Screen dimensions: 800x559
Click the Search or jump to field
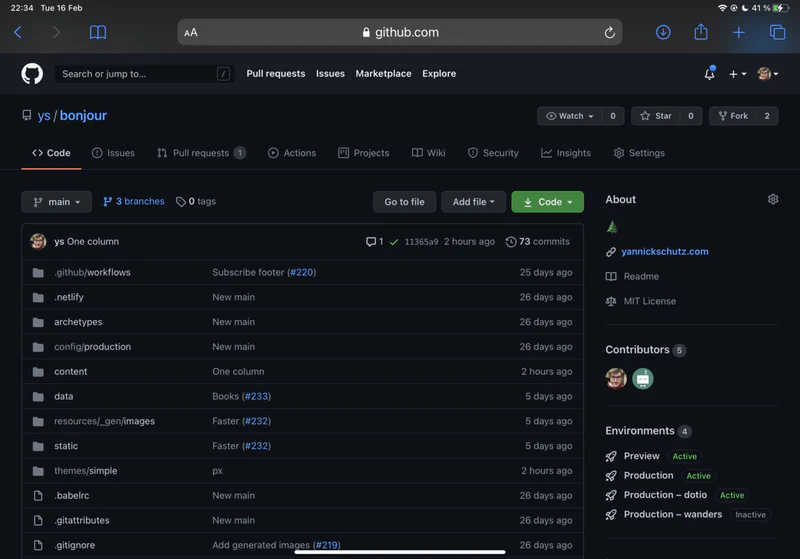(x=144, y=74)
